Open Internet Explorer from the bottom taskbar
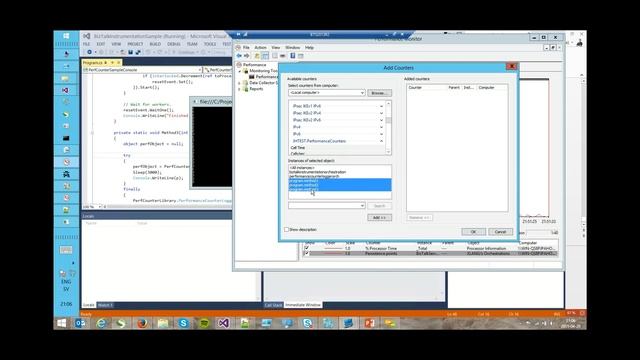 (x=101, y=323)
